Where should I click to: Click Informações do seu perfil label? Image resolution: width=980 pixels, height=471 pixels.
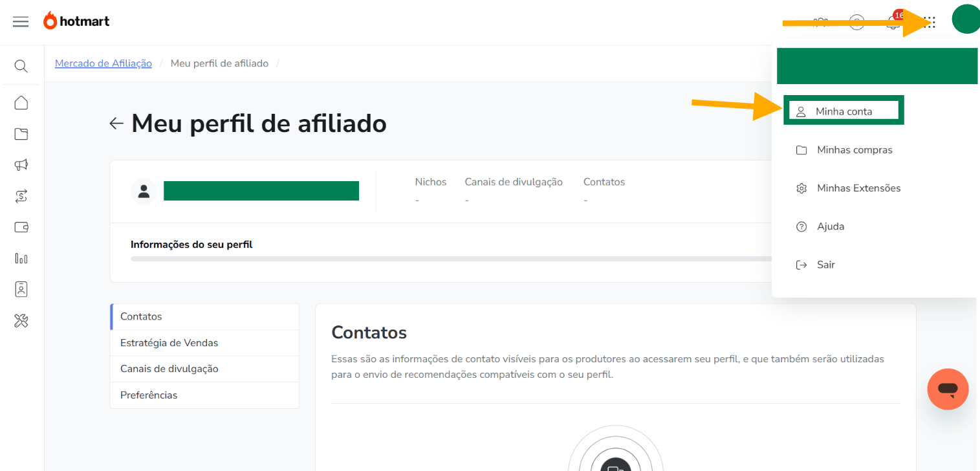[191, 245]
